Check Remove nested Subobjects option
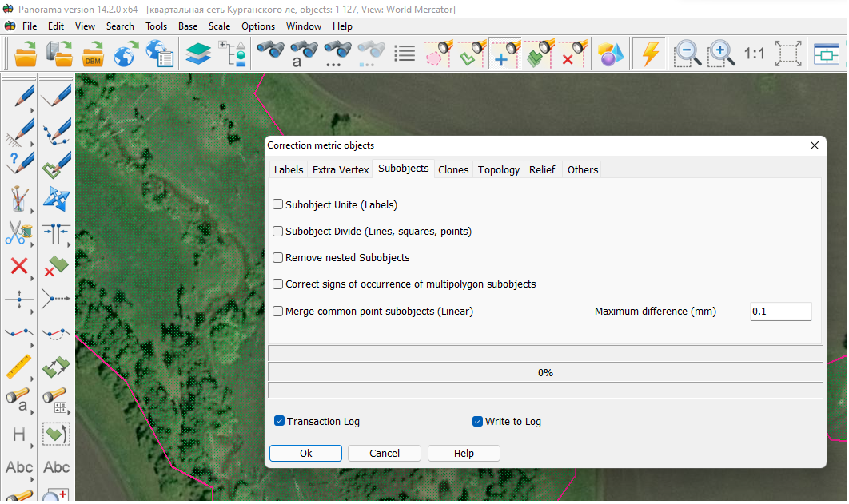The width and height of the screenshot is (849, 504). [278, 258]
